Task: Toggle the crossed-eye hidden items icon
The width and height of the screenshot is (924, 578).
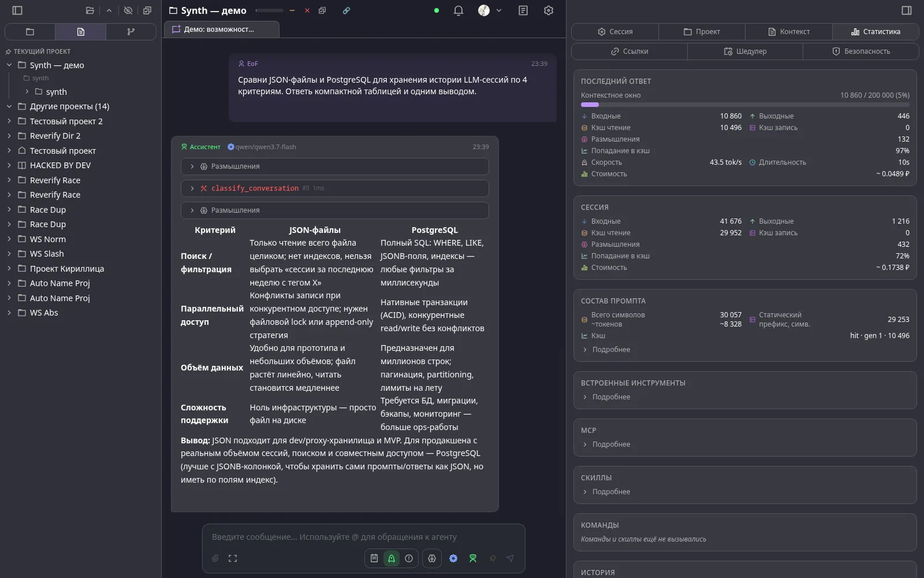Action: pyautogui.click(x=128, y=10)
